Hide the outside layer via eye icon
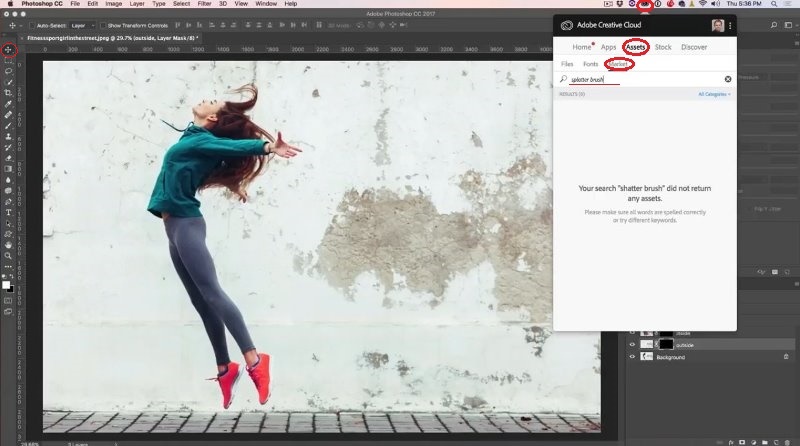The height and width of the screenshot is (446, 800). click(632, 344)
